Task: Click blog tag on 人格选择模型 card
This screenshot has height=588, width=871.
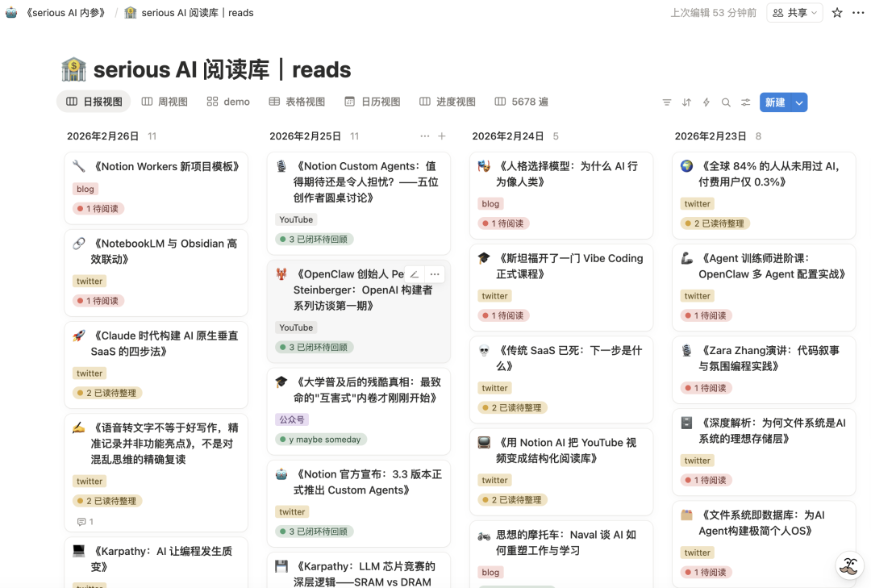Action: pyautogui.click(x=490, y=204)
